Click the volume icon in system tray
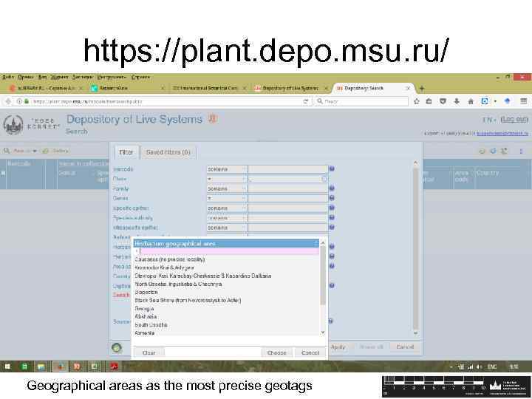Viewport: 532px width, 399px height. pyautogui.click(x=480, y=366)
